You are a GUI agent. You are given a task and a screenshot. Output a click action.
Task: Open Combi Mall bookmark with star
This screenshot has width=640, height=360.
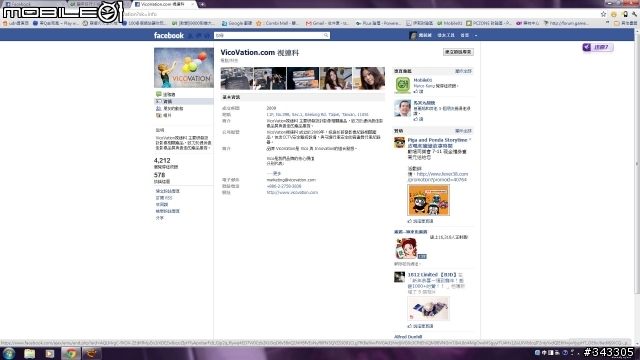(277, 23)
